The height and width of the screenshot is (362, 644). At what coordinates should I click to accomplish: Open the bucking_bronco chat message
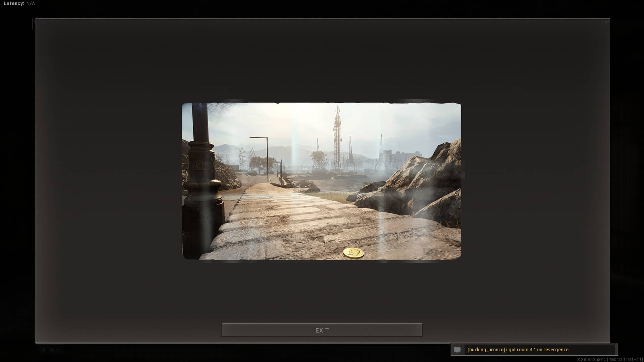518,350
